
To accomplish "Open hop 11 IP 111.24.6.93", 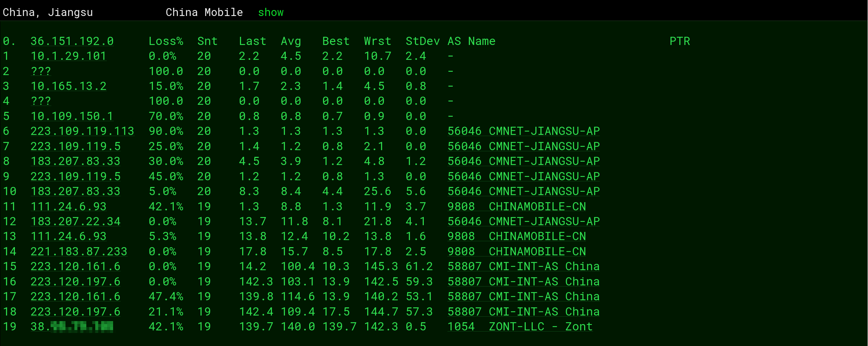I will (x=68, y=207).
